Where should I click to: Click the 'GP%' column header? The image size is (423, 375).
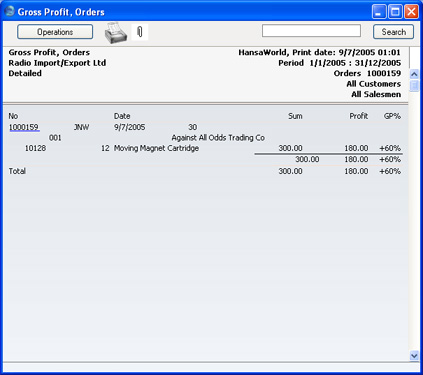pos(392,116)
